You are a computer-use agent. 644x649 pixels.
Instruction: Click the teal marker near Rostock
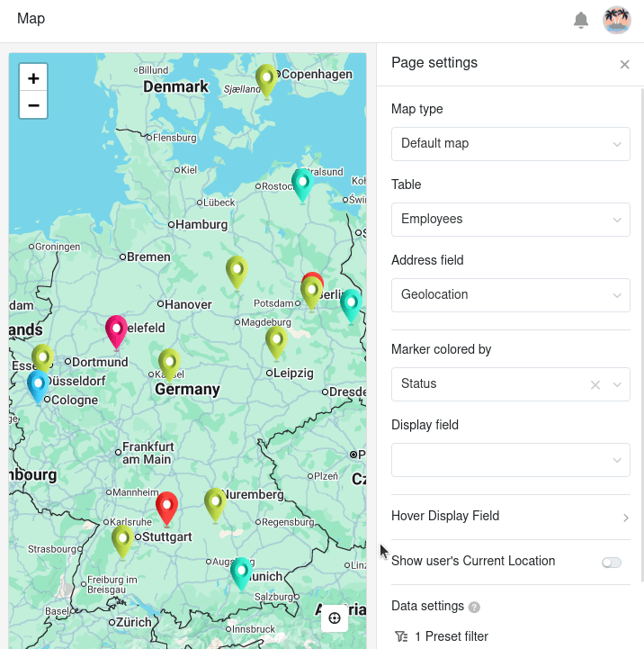point(302,184)
